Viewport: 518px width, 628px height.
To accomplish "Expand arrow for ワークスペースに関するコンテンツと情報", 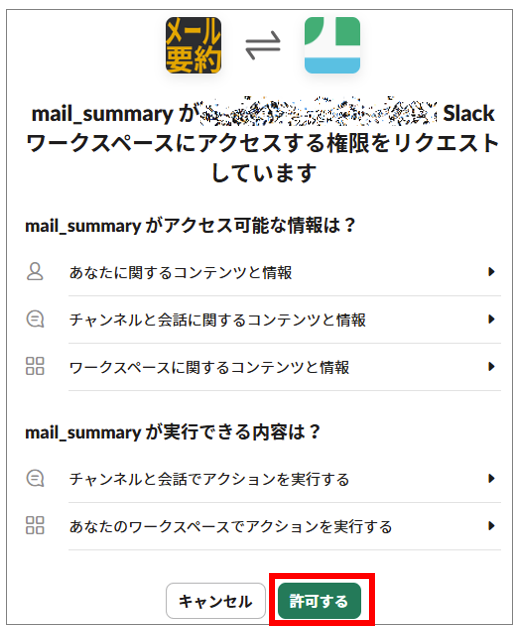I will pos(491,366).
